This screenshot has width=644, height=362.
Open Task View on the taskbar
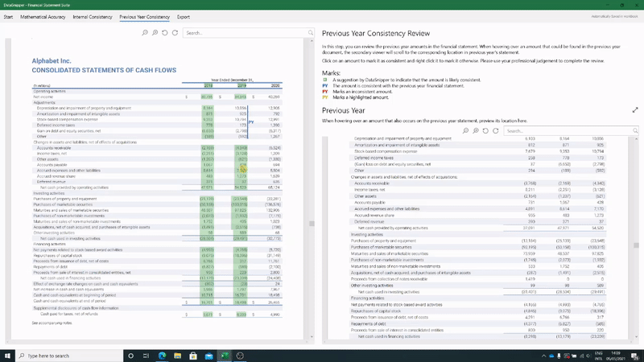[x=147, y=356]
